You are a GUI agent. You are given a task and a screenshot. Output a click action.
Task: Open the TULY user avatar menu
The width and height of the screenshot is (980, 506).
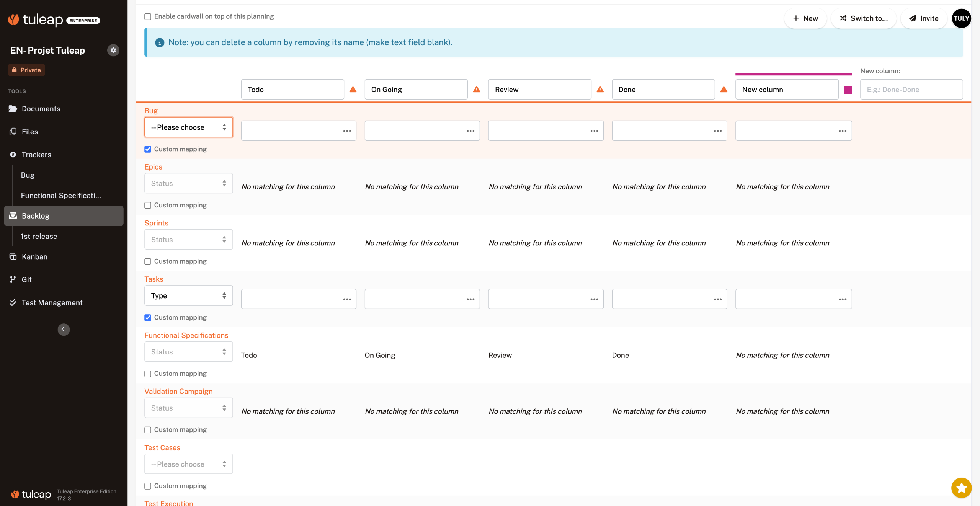pos(961,18)
